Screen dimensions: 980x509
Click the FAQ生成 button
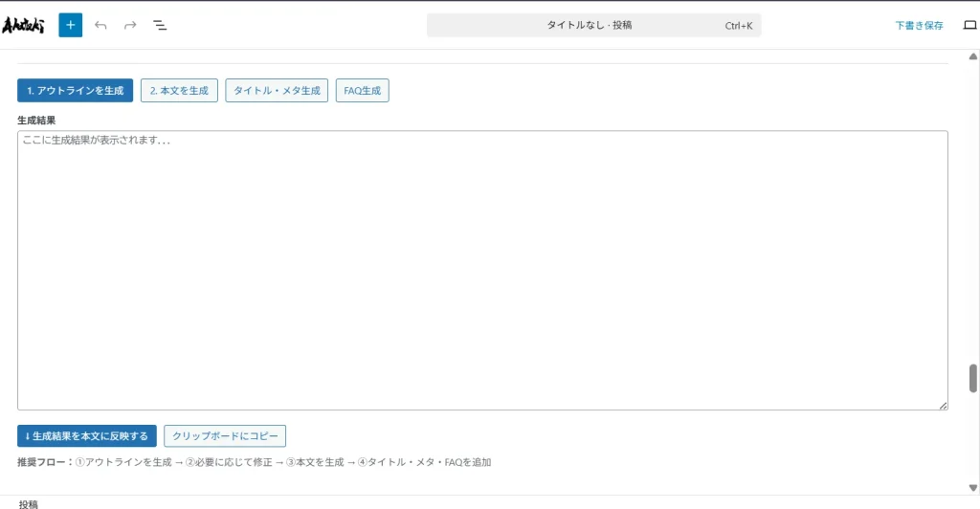(362, 91)
